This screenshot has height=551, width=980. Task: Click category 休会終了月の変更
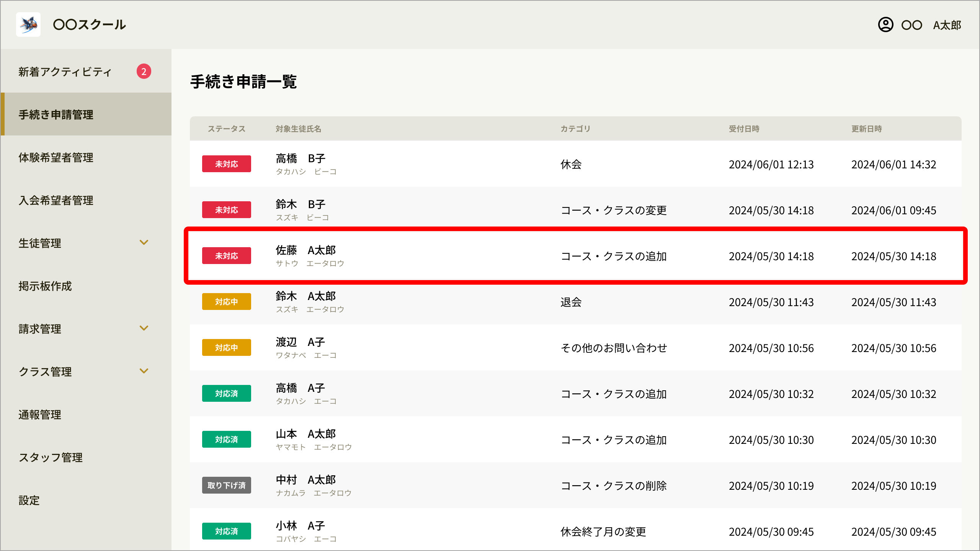point(603,532)
